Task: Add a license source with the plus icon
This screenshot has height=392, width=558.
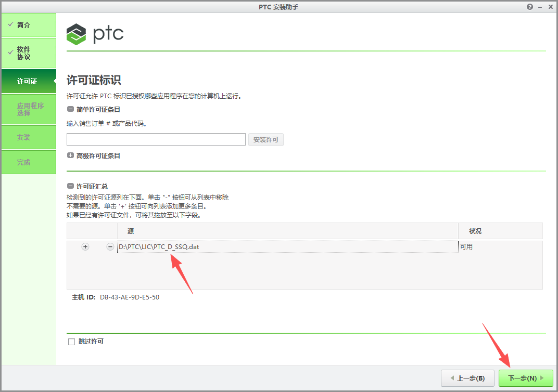Action: coord(85,246)
